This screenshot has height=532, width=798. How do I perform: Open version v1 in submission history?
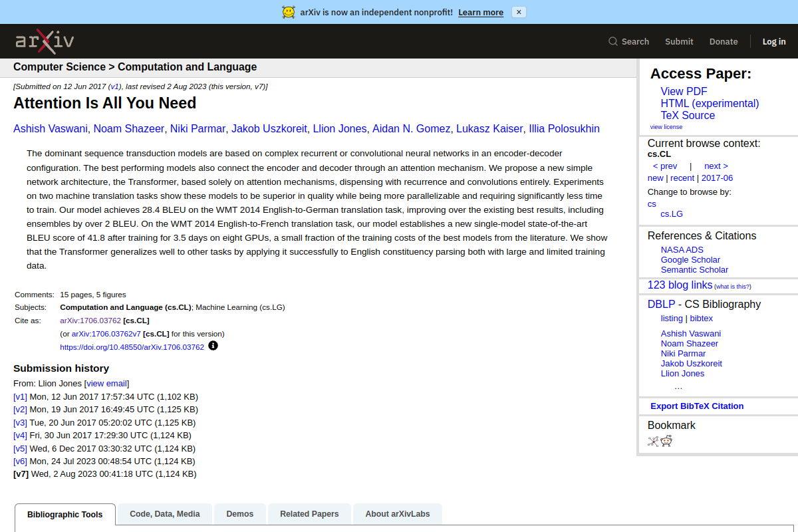20,396
